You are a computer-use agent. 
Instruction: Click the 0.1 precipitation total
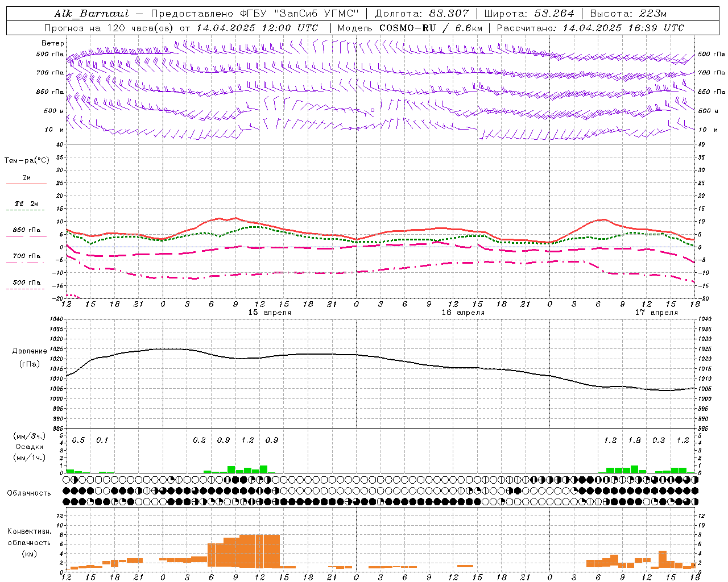pyautogui.click(x=102, y=440)
